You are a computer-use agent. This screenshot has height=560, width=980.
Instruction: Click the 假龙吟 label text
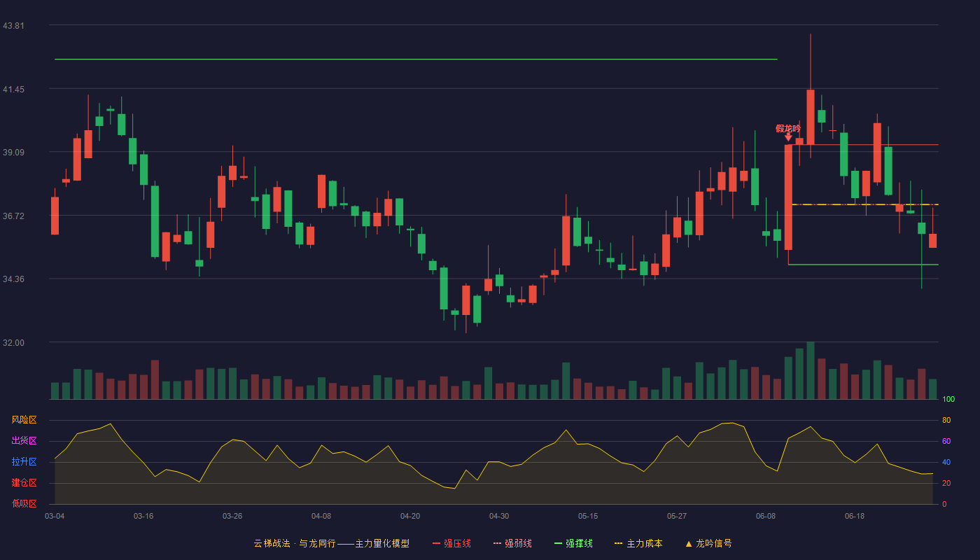click(788, 128)
